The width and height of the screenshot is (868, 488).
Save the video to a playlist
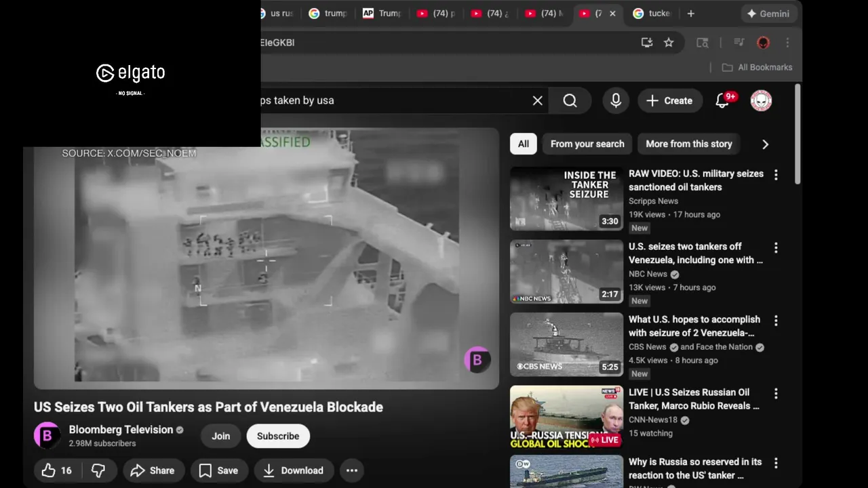click(x=219, y=470)
